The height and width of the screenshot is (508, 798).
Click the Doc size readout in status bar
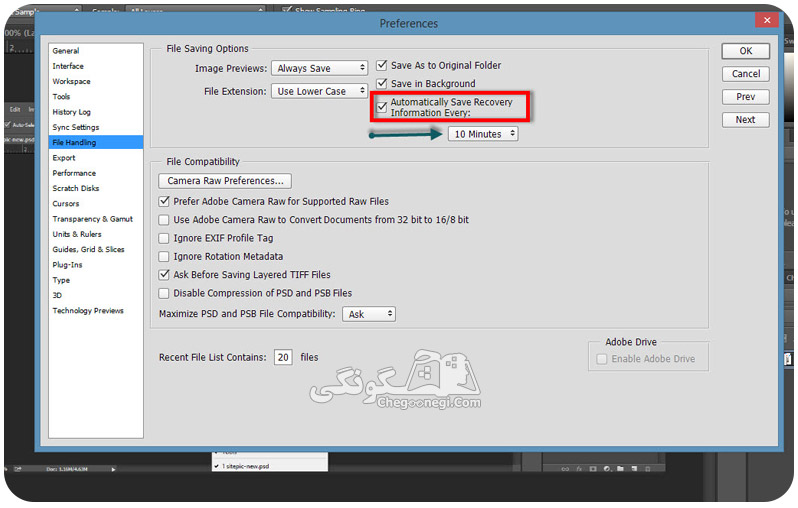[x=67, y=469]
